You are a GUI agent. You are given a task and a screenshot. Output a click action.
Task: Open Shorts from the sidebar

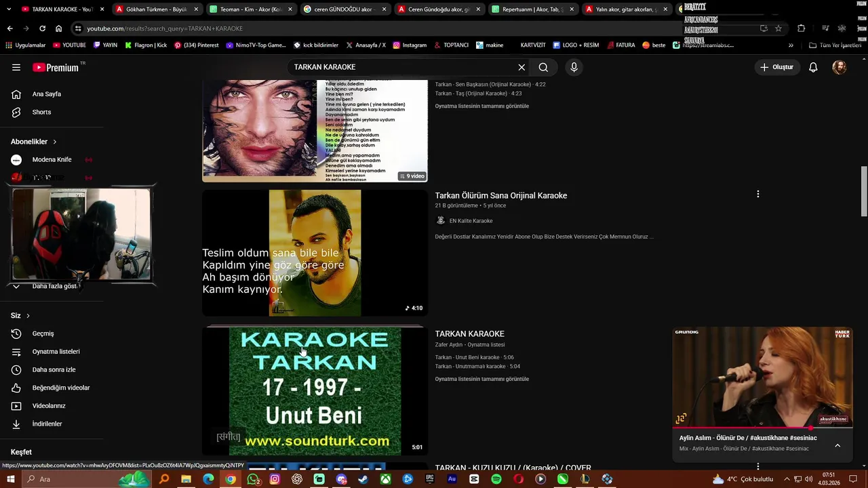[41, 112]
